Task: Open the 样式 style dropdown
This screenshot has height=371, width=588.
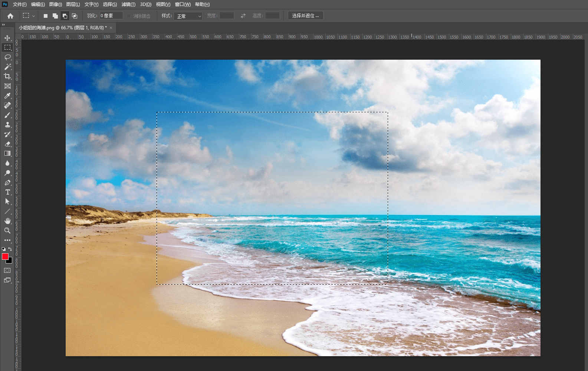Action: point(188,16)
